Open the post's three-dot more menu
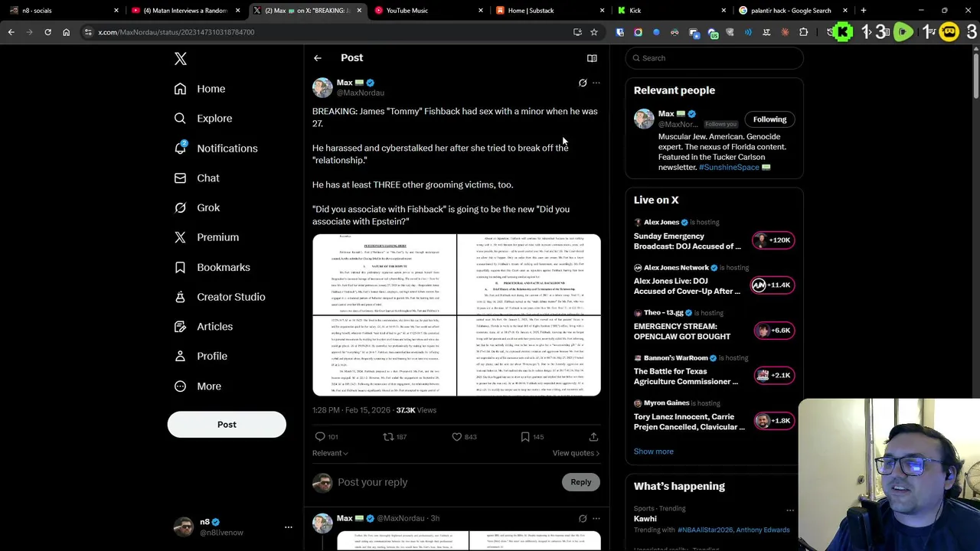This screenshot has width=980, height=551. click(x=596, y=83)
